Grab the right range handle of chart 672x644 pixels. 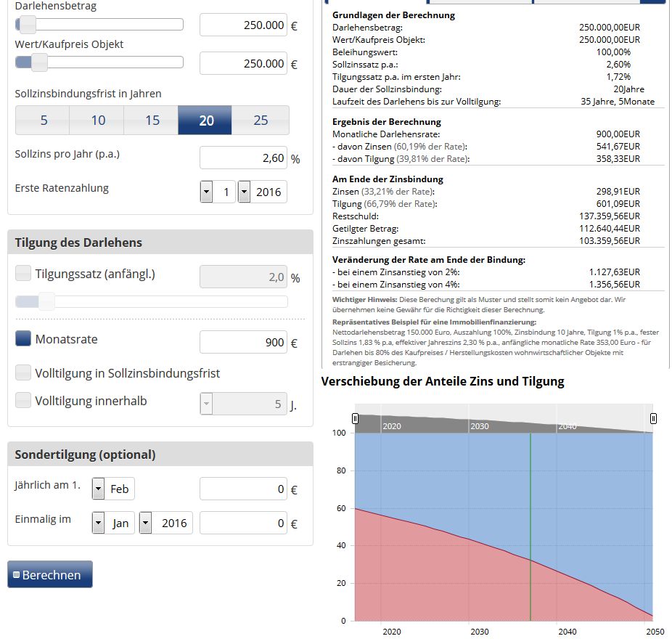click(x=653, y=418)
